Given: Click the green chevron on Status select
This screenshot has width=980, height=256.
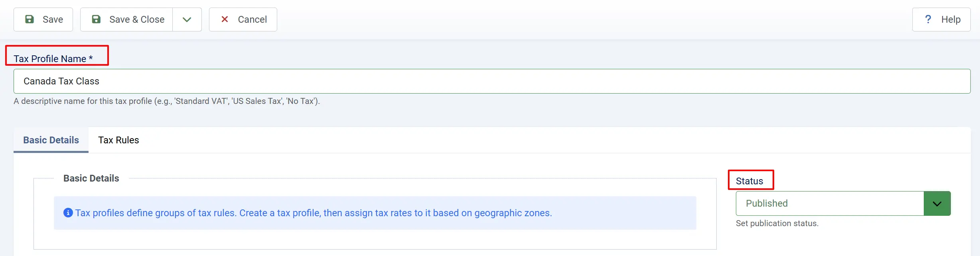Looking at the screenshot, I should click(x=937, y=203).
